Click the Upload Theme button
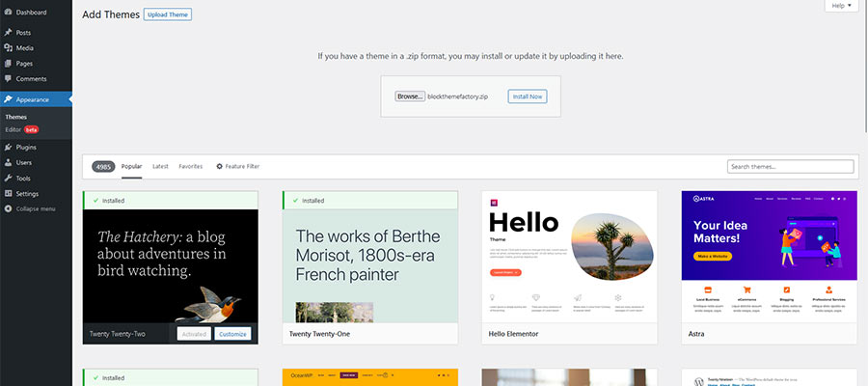This screenshot has height=386, width=868. pos(167,14)
